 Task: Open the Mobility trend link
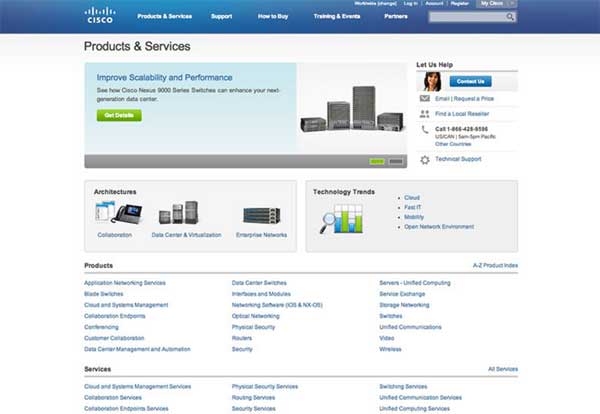point(414,217)
